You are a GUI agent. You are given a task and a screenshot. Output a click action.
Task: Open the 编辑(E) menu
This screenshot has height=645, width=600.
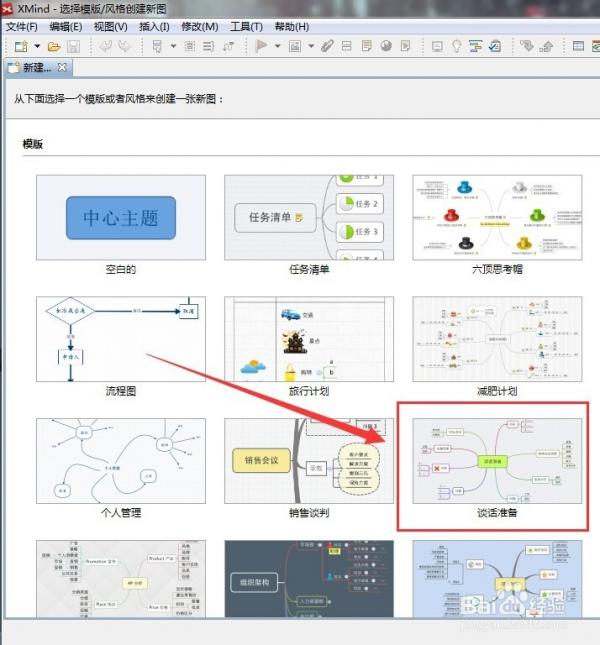(66, 27)
